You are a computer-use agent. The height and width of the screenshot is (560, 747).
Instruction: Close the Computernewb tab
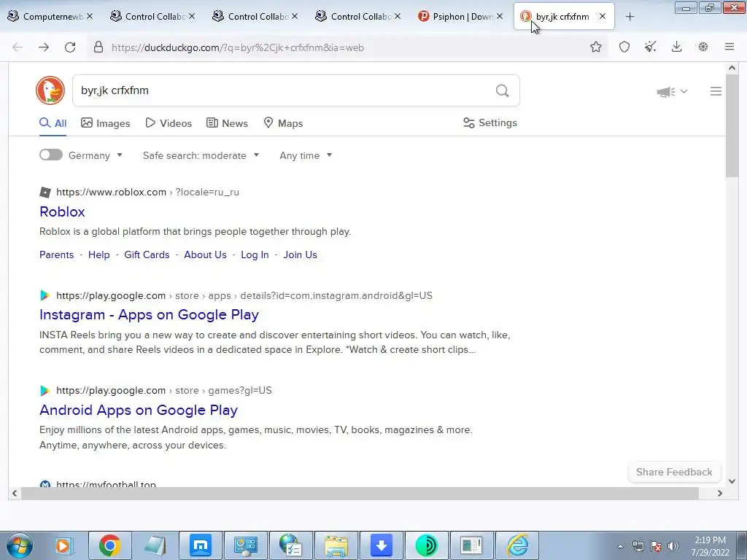pyautogui.click(x=90, y=16)
